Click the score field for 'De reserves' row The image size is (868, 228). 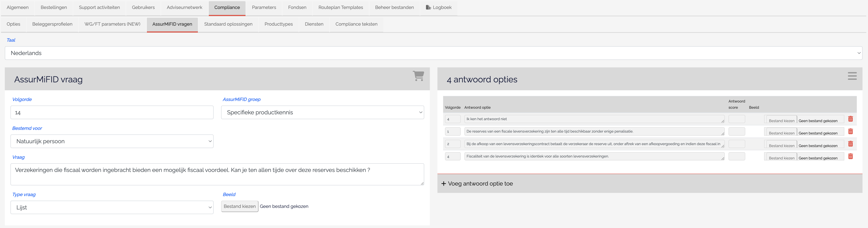point(737,131)
